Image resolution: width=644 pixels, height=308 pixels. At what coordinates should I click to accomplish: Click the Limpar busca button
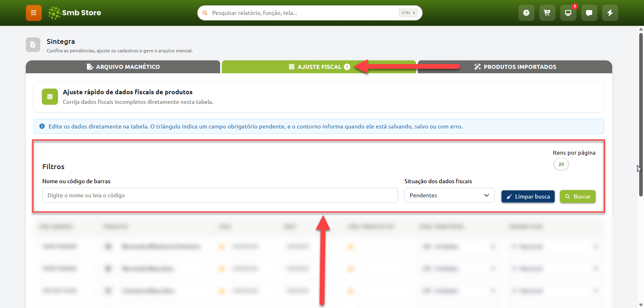pyautogui.click(x=528, y=196)
